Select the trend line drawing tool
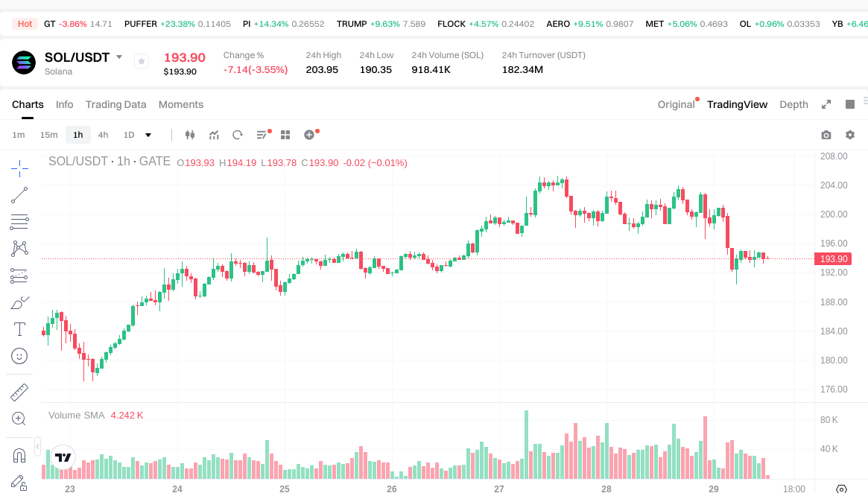The height and width of the screenshot is (493, 868). [x=19, y=195]
